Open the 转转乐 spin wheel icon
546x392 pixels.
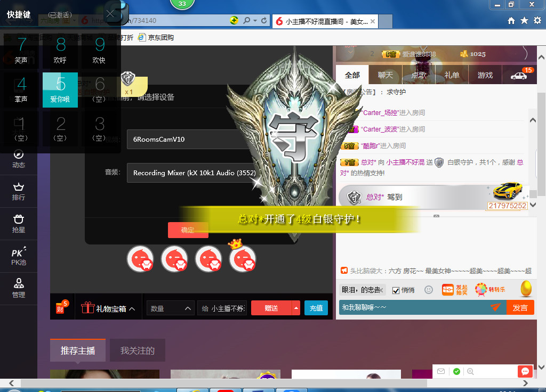click(490, 289)
